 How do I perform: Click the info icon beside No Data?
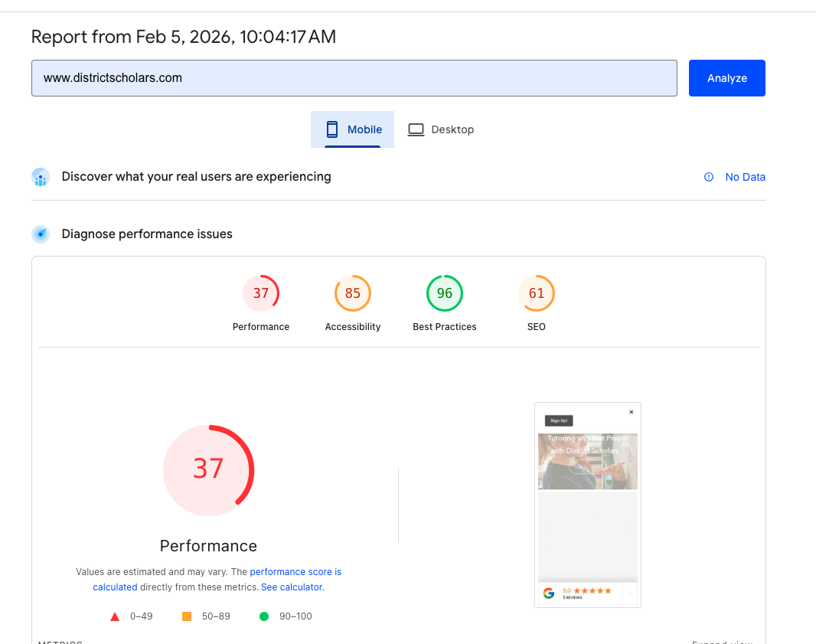point(708,177)
